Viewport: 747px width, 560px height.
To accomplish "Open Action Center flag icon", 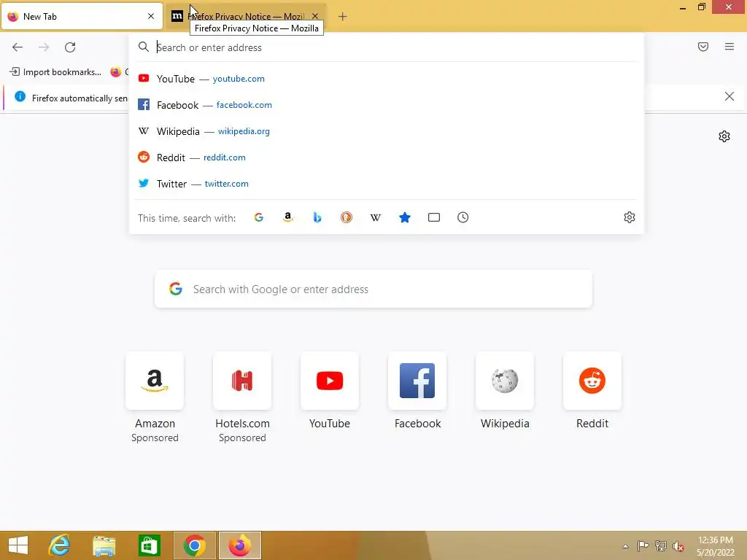I will click(x=643, y=545).
